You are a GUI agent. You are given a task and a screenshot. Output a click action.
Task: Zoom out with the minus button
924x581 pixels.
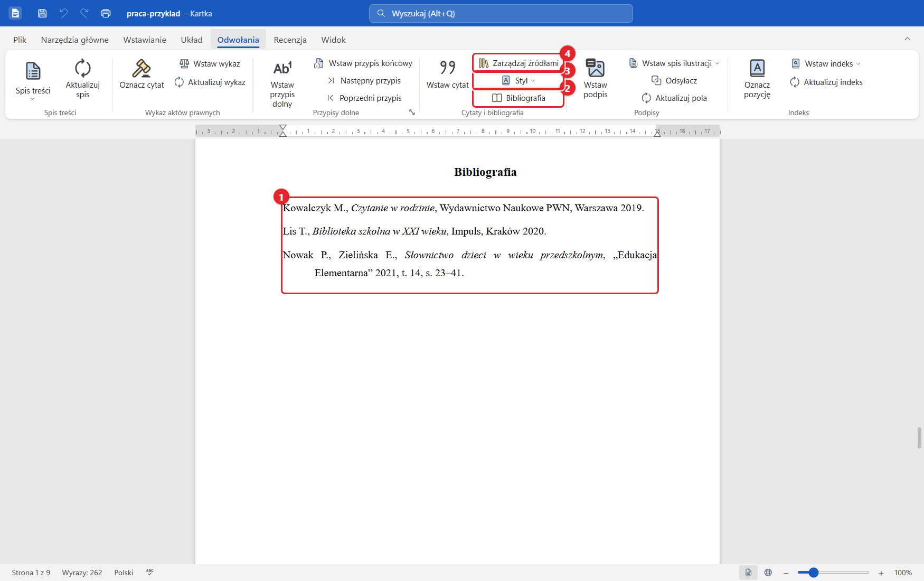coord(786,573)
